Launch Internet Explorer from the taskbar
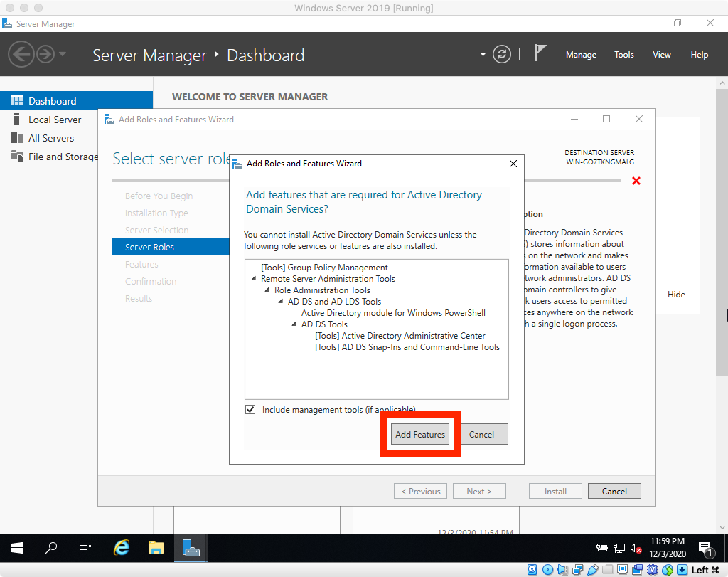Screen dimensions: 728x577 pyautogui.click(x=122, y=548)
